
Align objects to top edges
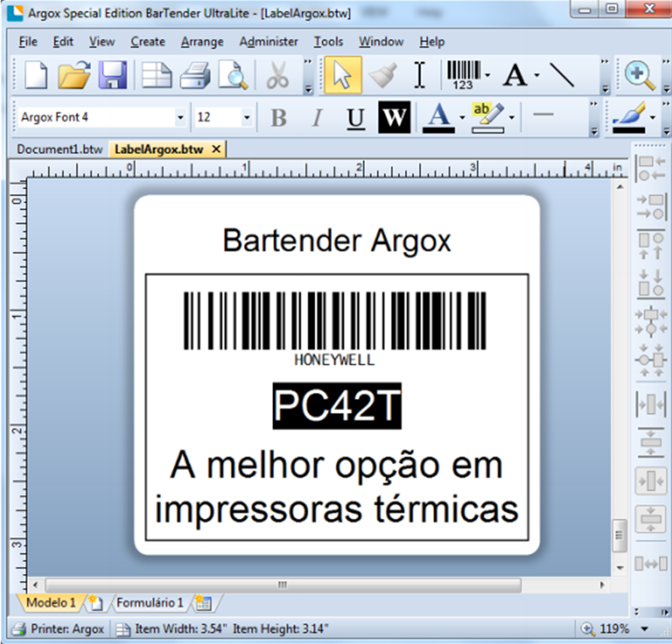pos(651,245)
